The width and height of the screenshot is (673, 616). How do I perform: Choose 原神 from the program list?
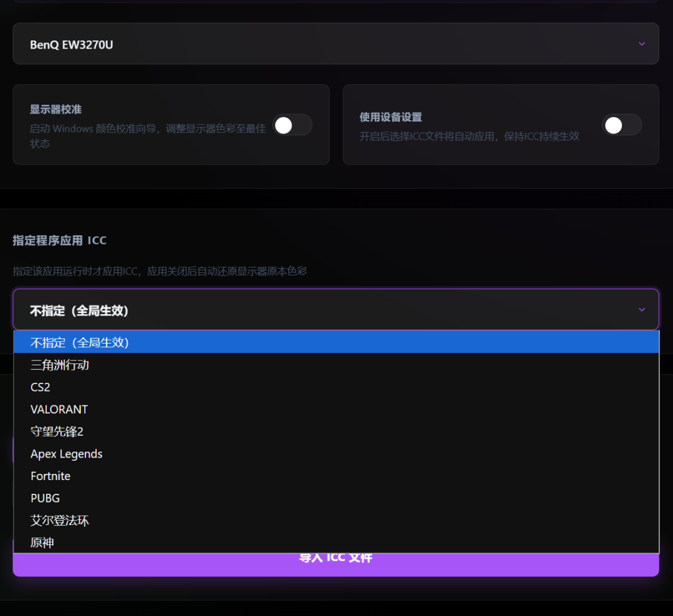point(336,542)
